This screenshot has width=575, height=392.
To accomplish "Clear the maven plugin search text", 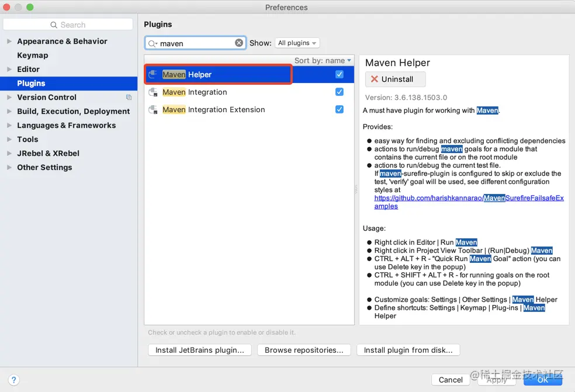I will click(x=239, y=43).
